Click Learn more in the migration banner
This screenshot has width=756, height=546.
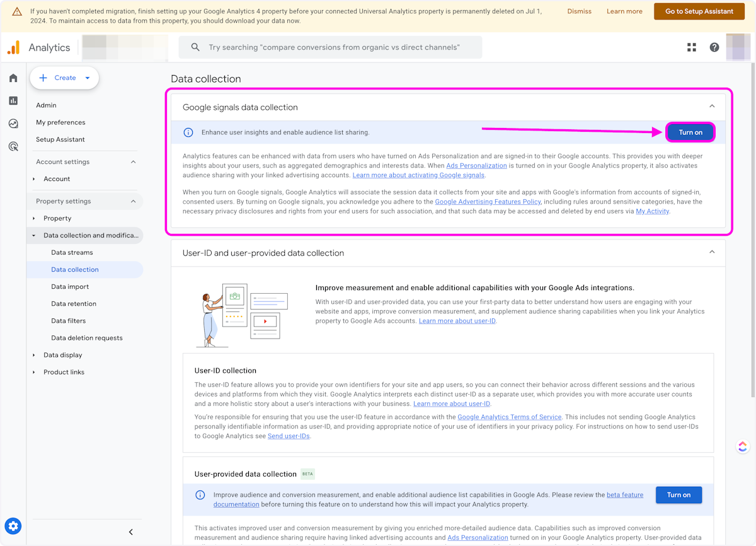(x=624, y=11)
